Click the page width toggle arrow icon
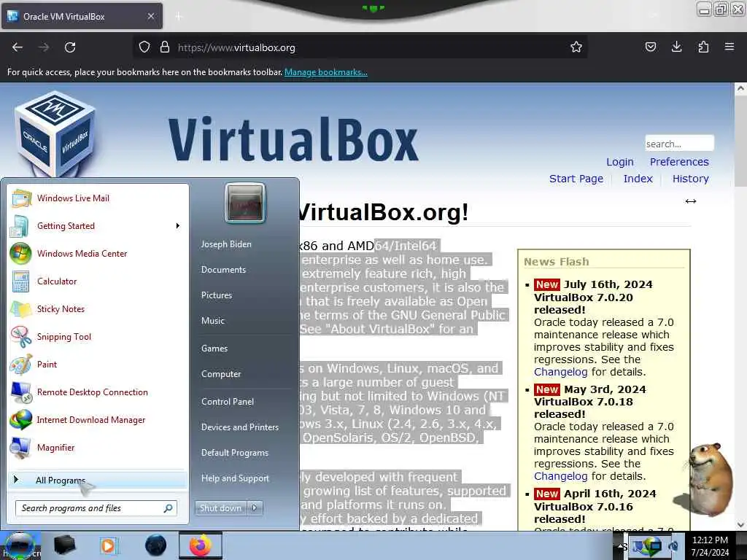Viewport: 747px width, 560px height. tap(691, 201)
